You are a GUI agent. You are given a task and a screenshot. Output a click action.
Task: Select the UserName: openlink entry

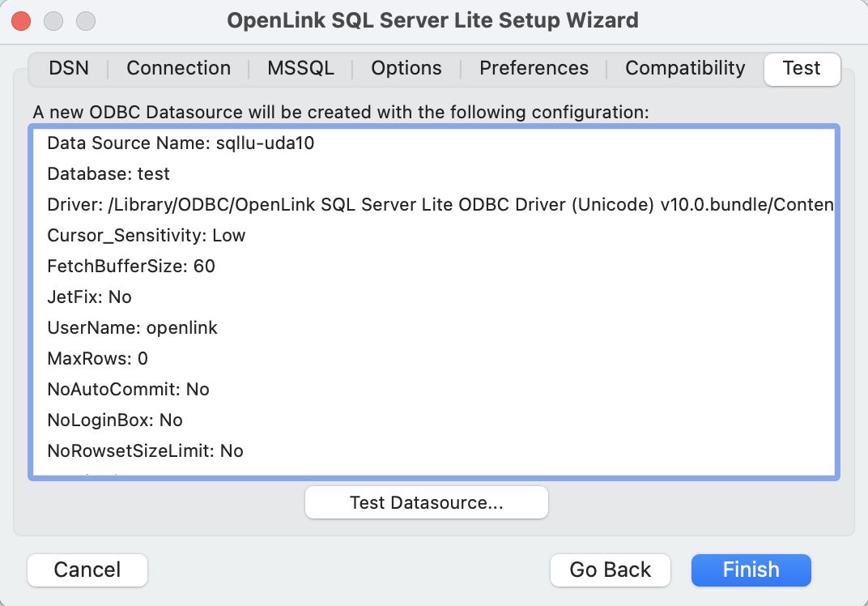click(133, 328)
